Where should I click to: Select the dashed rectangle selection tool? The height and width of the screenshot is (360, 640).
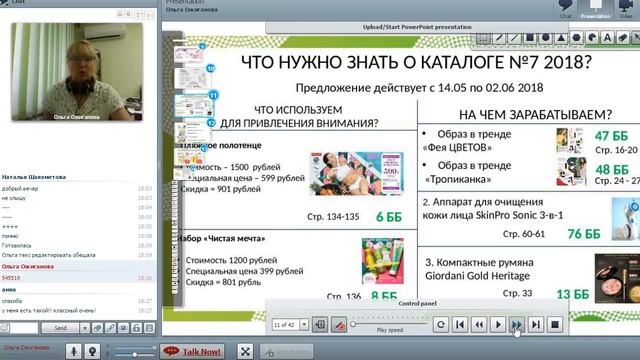pos(484,38)
